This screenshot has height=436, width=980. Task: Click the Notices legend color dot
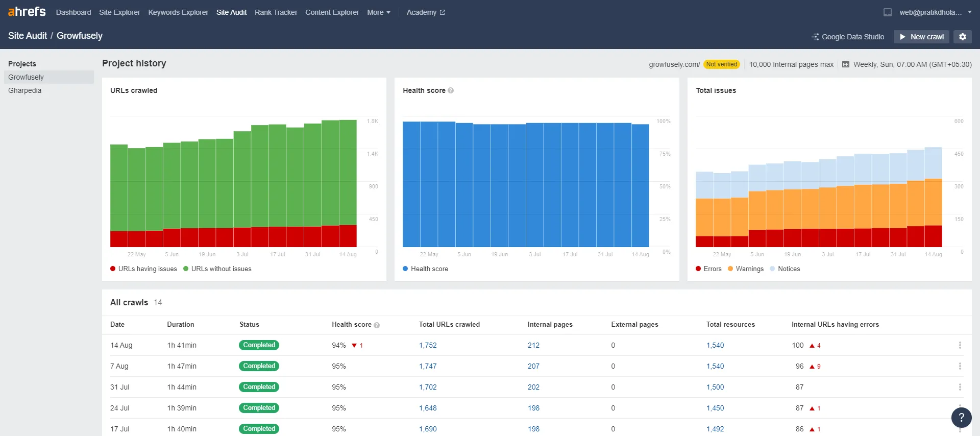point(772,269)
